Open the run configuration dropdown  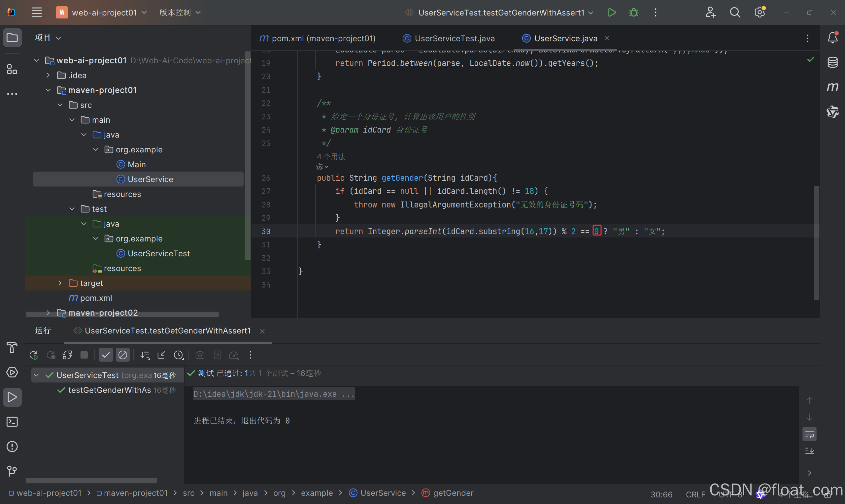pos(501,13)
